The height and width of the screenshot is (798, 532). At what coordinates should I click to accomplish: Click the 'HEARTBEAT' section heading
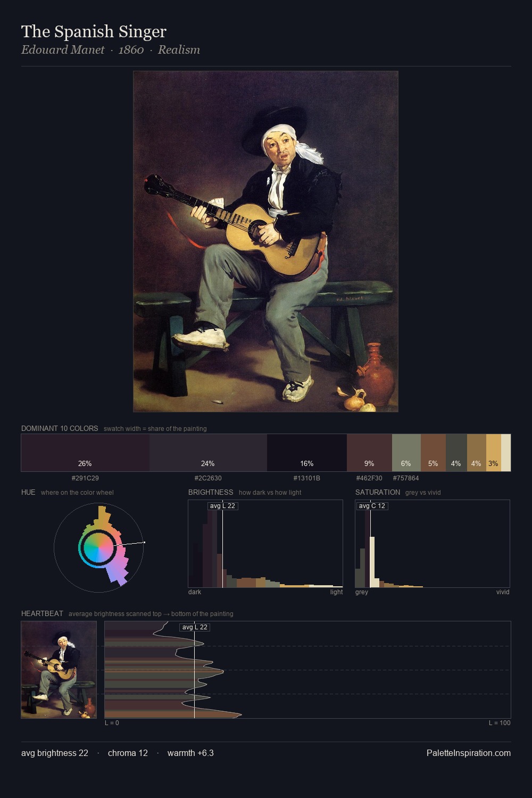pos(42,613)
